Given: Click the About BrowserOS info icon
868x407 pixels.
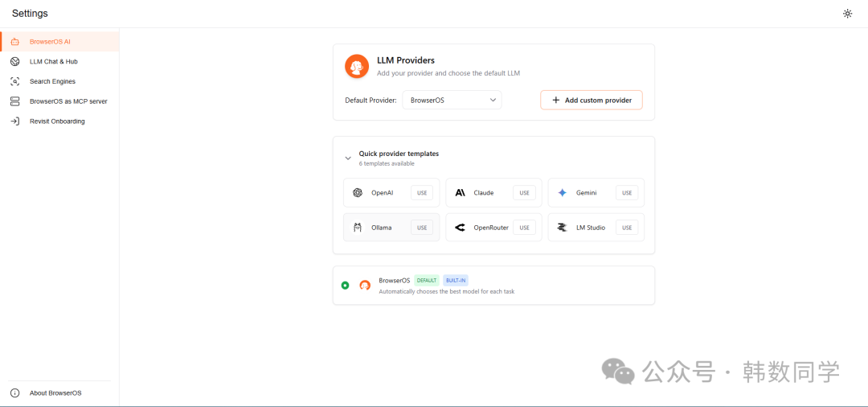Looking at the screenshot, I should (15, 393).
